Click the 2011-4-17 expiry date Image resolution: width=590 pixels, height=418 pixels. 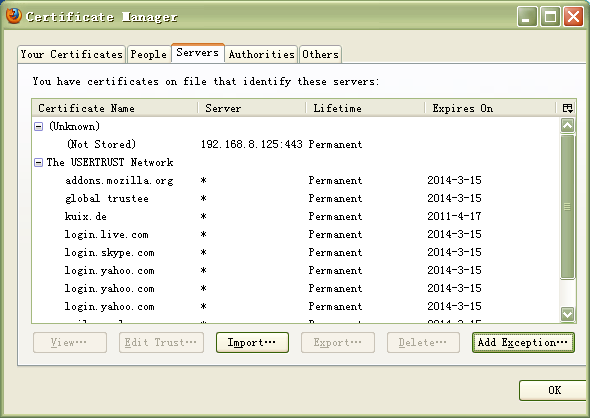(454, 216)
